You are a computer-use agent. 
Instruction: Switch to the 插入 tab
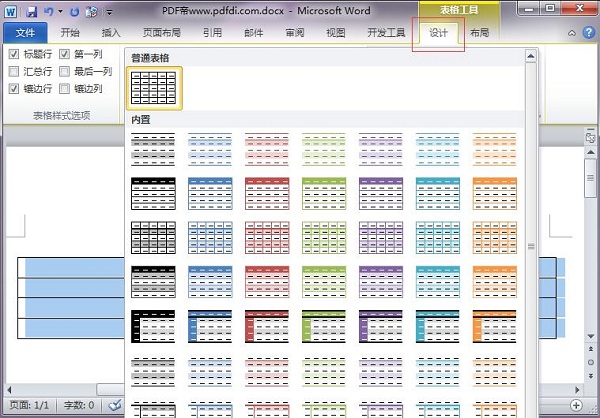pyautogui.click(x=111, y=33)
